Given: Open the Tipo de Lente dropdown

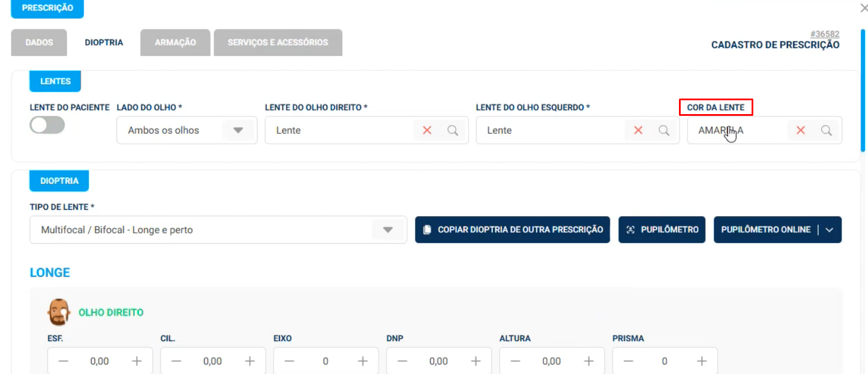Looking at the screenshot, I should click(x=388, y=230).
